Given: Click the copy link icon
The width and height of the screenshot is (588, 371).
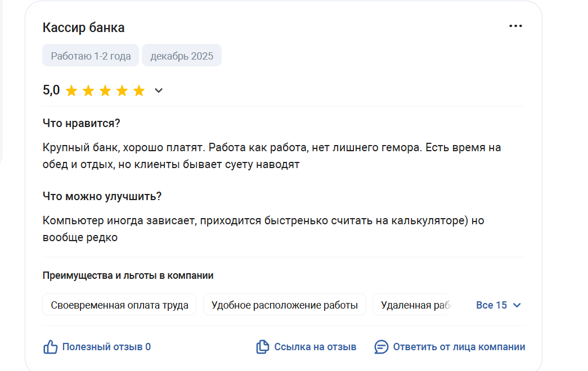Looking at the screenshot, I should tap(262, 347).
